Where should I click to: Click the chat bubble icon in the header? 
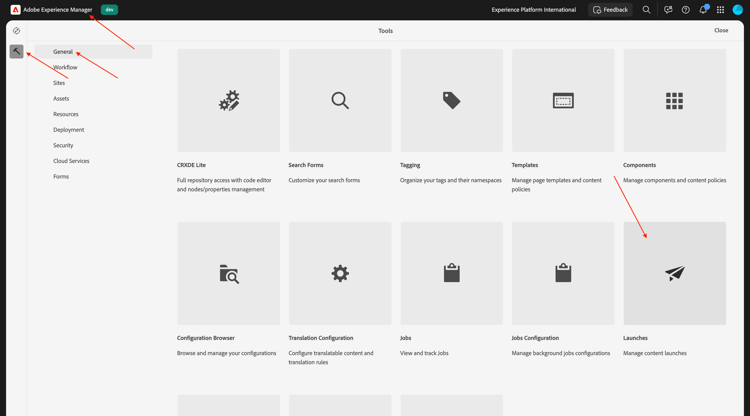pyautogui.click(x=668, y=10)
